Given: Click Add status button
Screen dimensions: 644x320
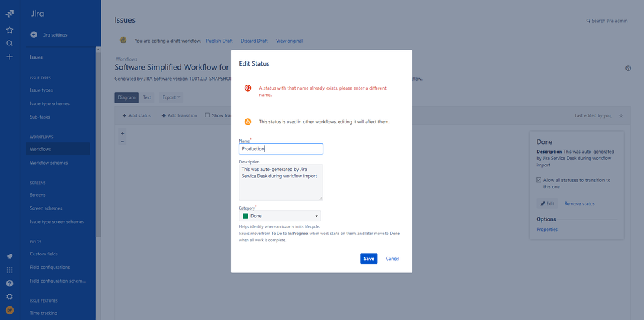Looking at the screenshot, I should [x=137, y=116].
